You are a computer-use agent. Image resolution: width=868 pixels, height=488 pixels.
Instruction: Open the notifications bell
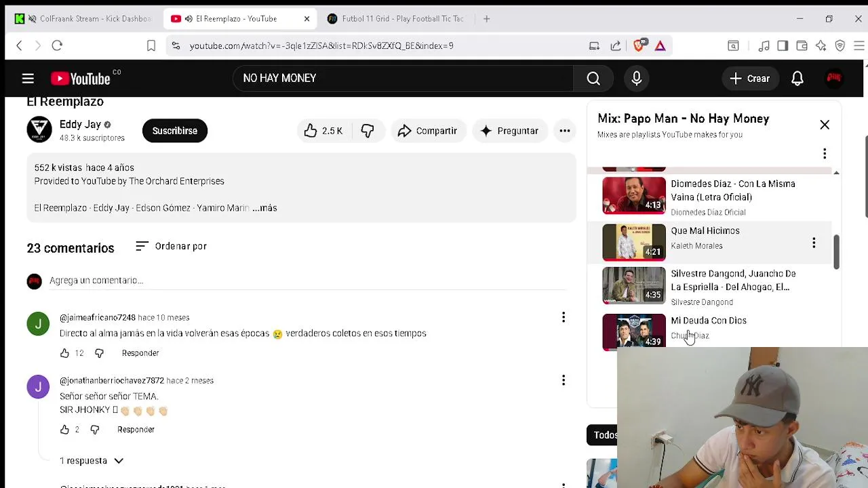tap(797, 79)
